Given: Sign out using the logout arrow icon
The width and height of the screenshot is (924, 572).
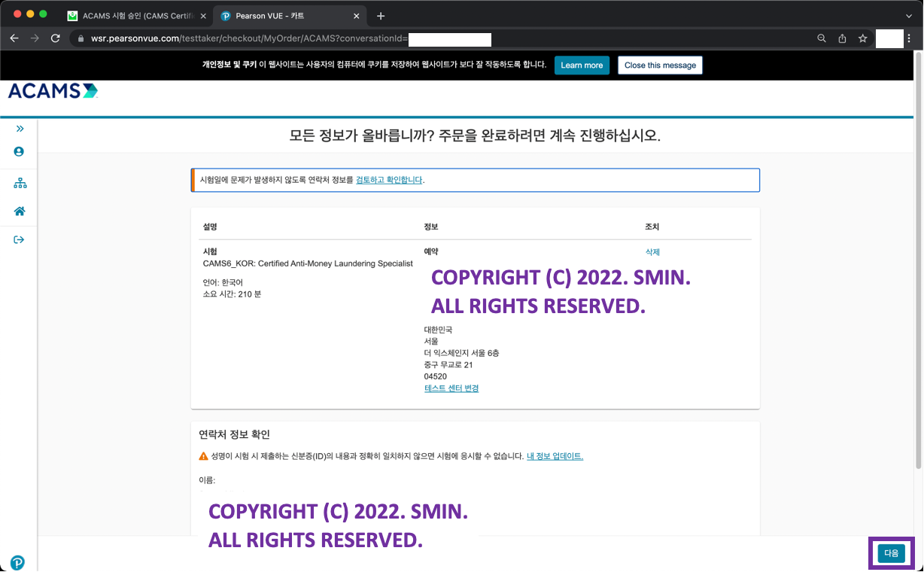Looking at the screenshot, I should [20, 239].
